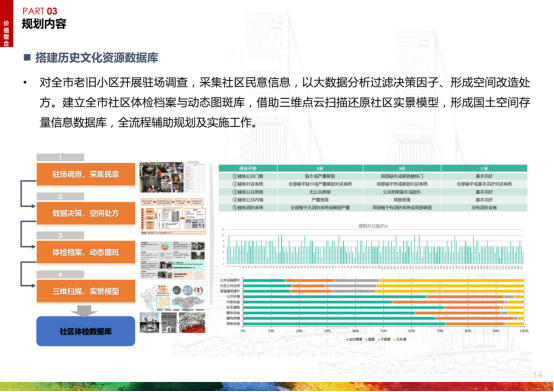This screenshot has height=392, width=554.
Task: Select the blue 社区体检数据库 box
Action: 86,331
